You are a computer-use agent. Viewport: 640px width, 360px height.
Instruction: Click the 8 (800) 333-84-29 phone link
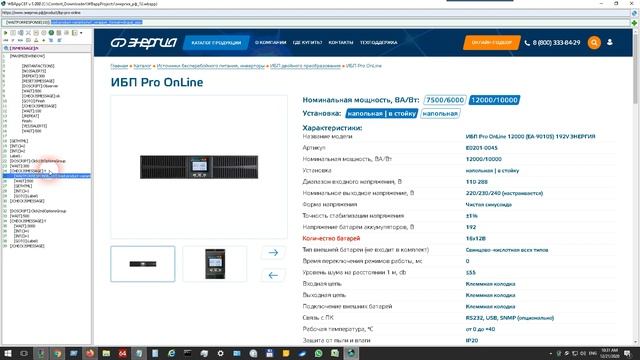(x=552, y=42)
